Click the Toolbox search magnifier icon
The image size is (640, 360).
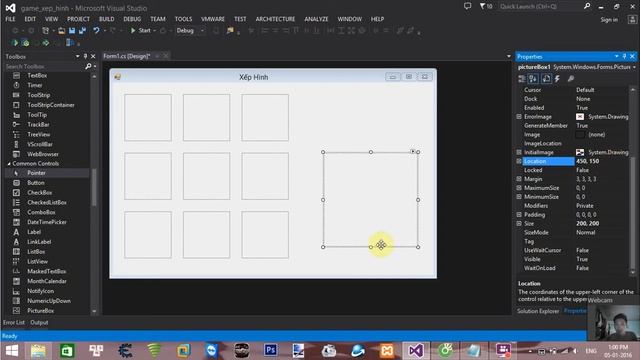88,66
